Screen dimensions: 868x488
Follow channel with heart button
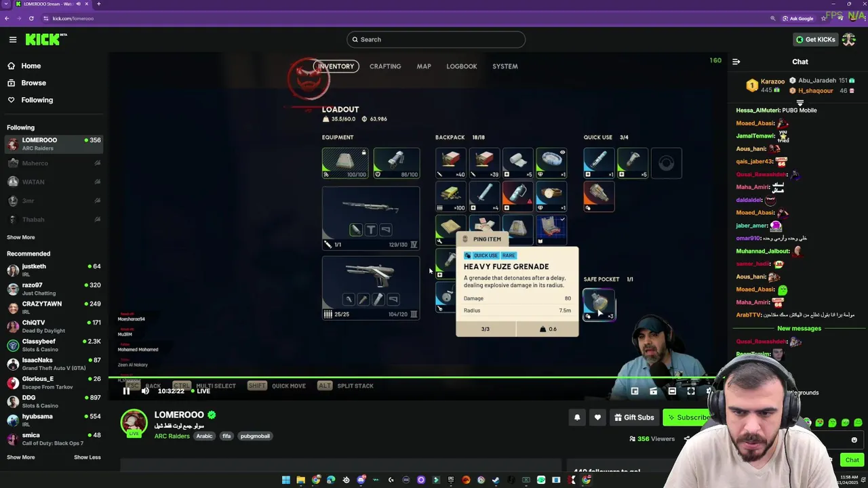coord(597,418)
